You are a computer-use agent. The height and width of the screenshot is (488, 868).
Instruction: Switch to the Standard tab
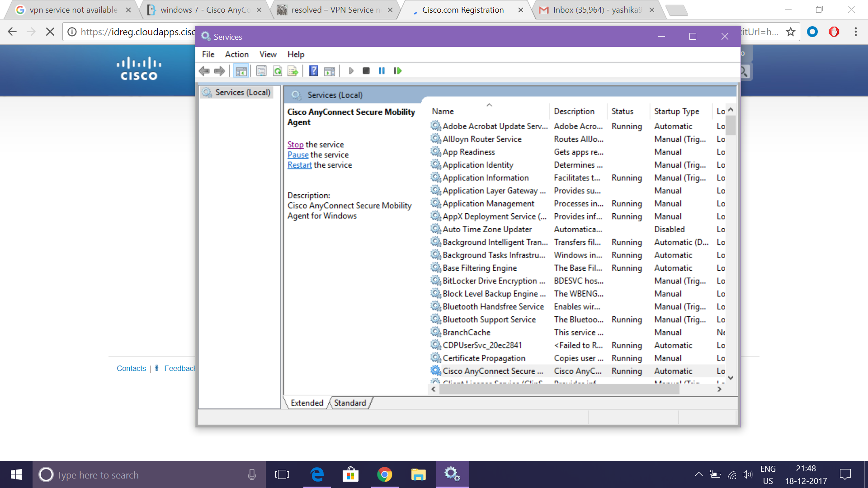point(350,403)
